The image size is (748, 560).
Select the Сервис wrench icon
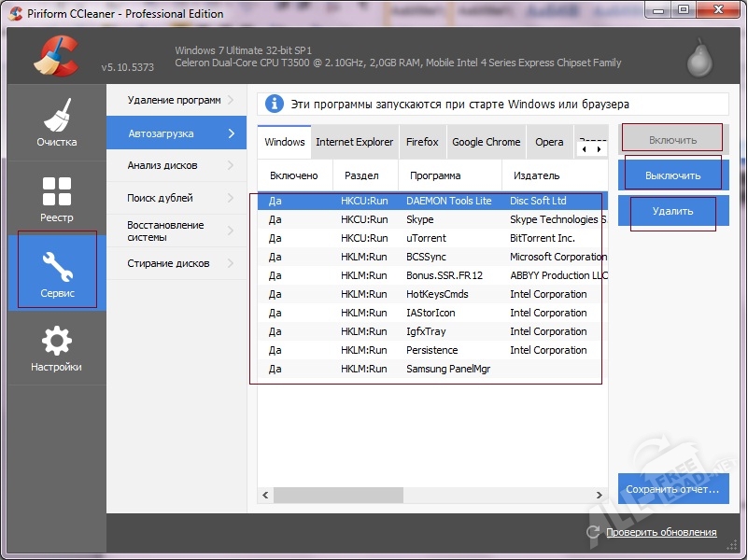(x=57, y=273)
